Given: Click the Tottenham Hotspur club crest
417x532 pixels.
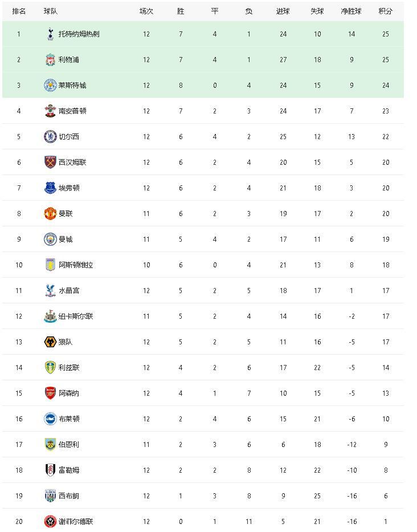Looking at the screenshot, I should pos(50,34).
